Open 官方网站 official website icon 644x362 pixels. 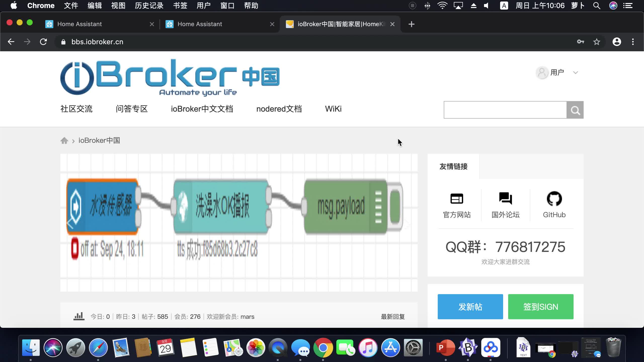pos(457,199)
